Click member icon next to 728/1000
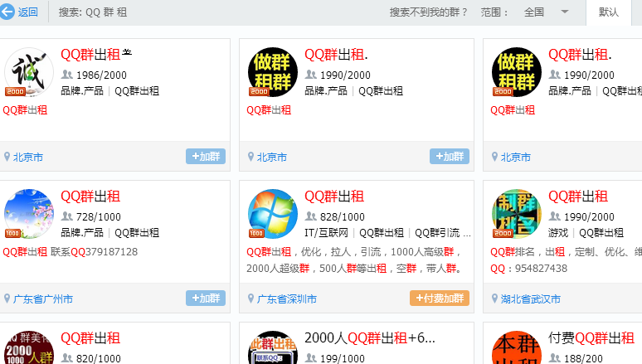Screen dimensions: 642x364 click(66, 216)
